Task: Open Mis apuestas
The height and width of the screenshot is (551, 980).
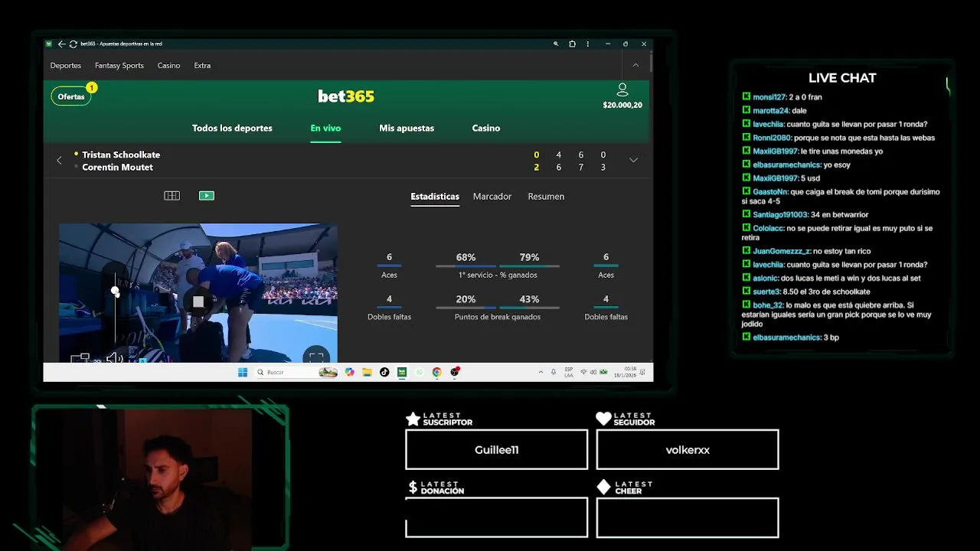Action: click(x=407, y=128)
